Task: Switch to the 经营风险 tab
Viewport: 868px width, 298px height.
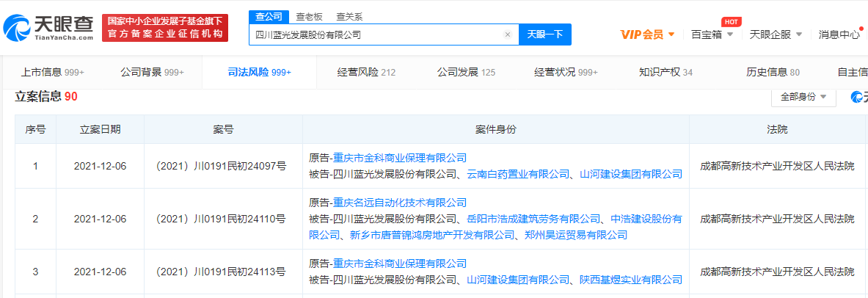Action: point(366,72)
